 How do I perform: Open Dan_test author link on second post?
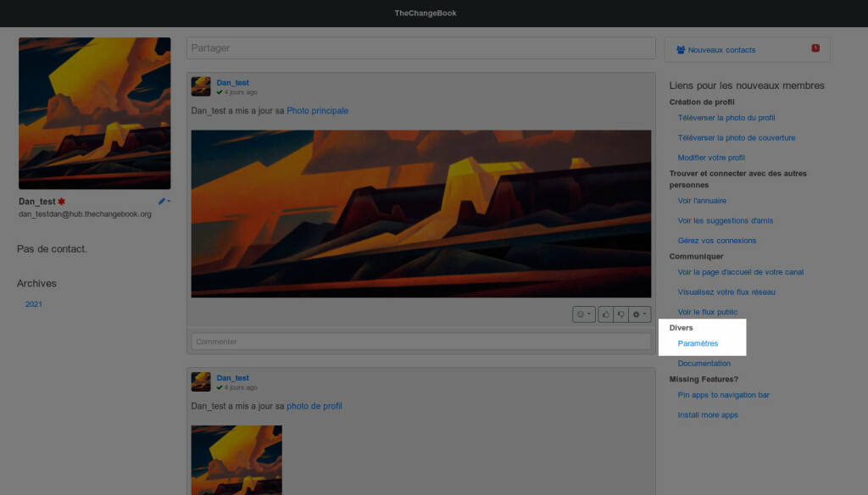232,378
